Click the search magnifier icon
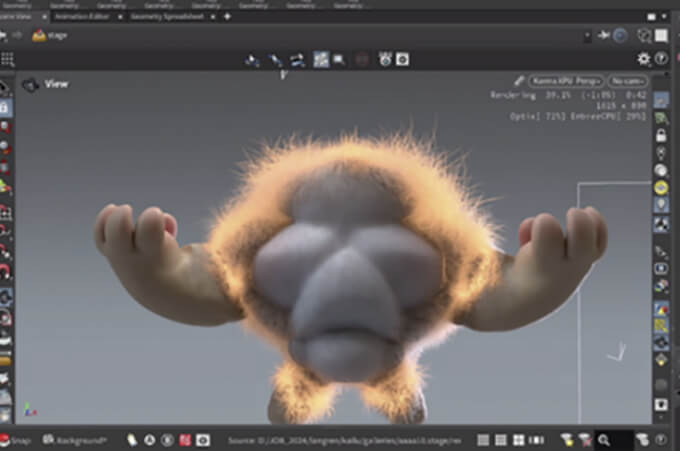 coord(604,440)
